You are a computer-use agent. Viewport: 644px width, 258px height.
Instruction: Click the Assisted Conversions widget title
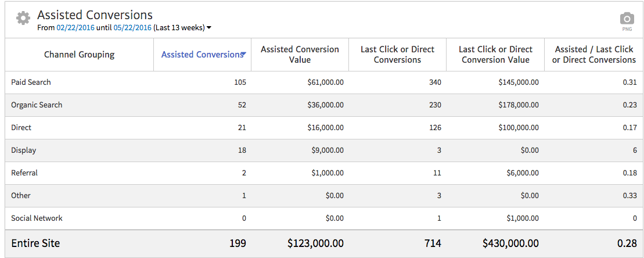click(95, 15)
